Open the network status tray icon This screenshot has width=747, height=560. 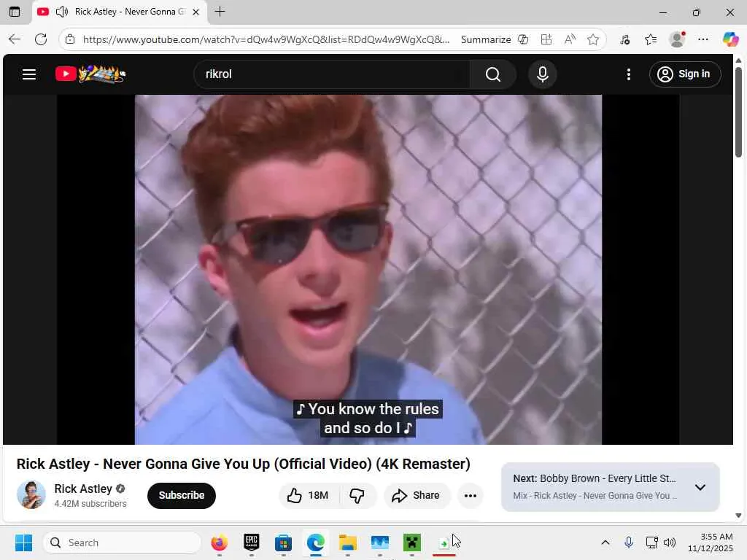(651, 542)
